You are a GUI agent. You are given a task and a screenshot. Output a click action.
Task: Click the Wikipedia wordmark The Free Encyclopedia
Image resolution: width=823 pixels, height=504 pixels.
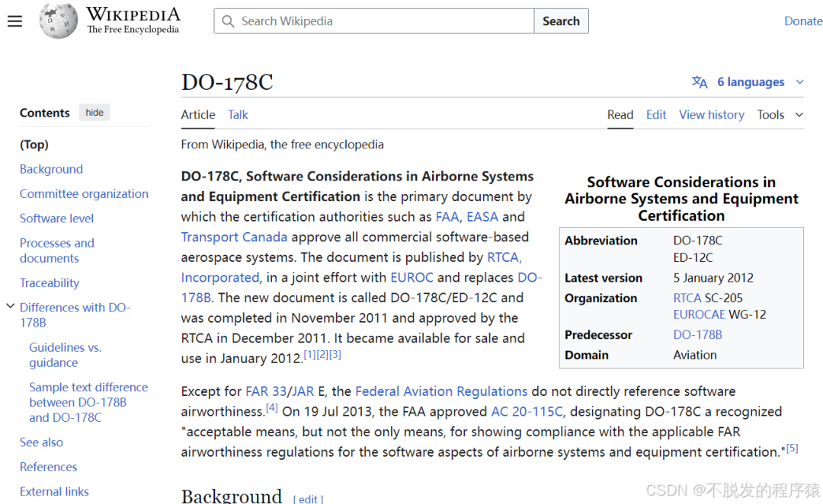(133, 21)
